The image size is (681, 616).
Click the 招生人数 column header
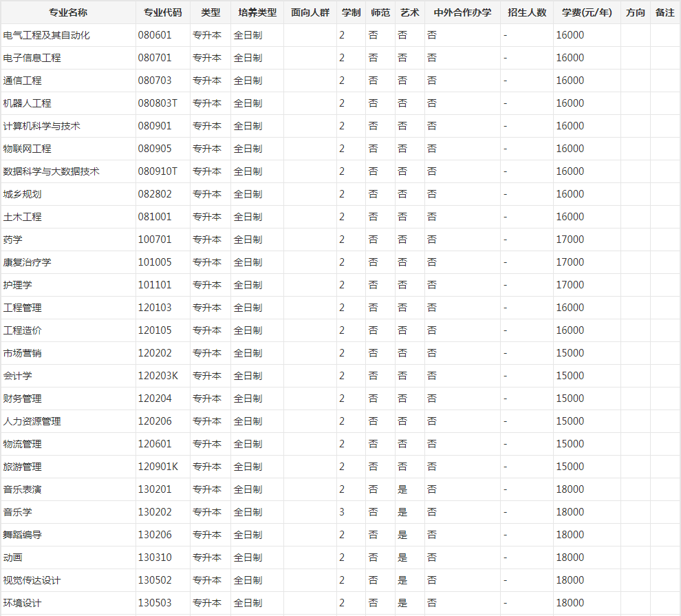[527, 12]
